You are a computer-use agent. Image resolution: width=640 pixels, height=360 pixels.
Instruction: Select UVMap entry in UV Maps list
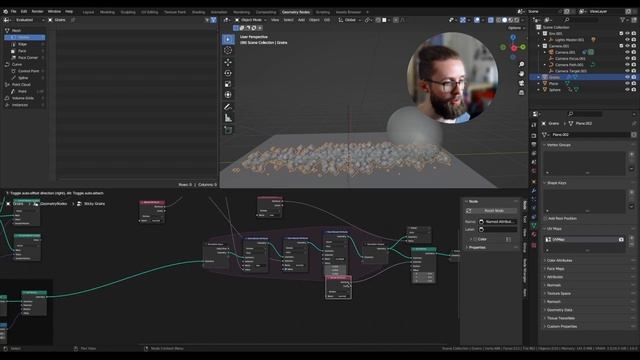click(584, 240)
